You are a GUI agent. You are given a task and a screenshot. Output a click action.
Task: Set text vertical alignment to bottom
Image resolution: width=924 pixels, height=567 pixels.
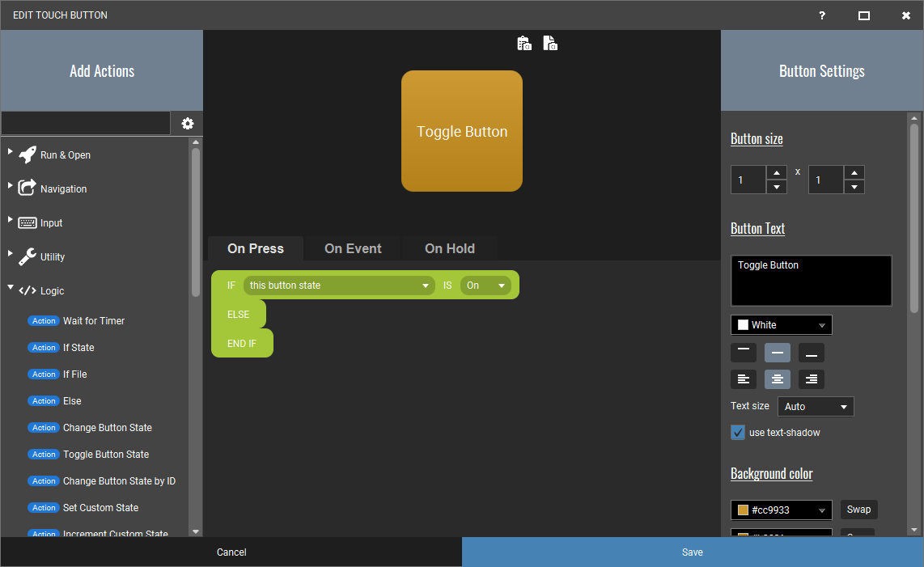tap(812, 353)
